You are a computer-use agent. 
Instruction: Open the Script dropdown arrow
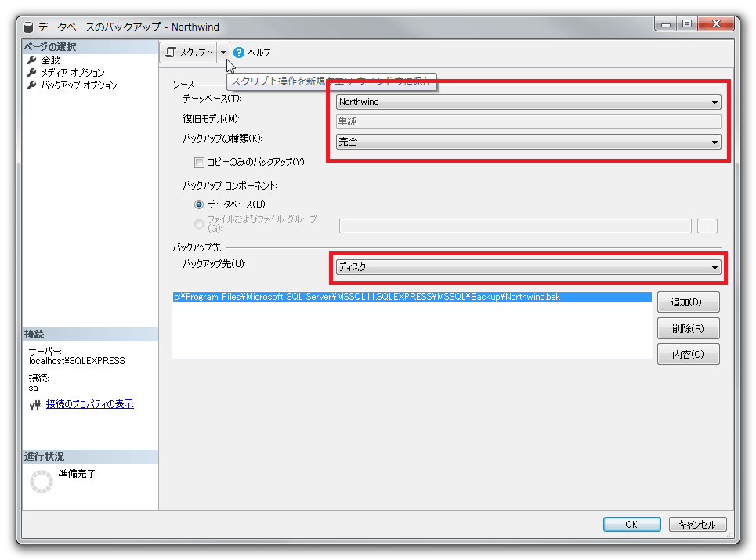point(223,52)
